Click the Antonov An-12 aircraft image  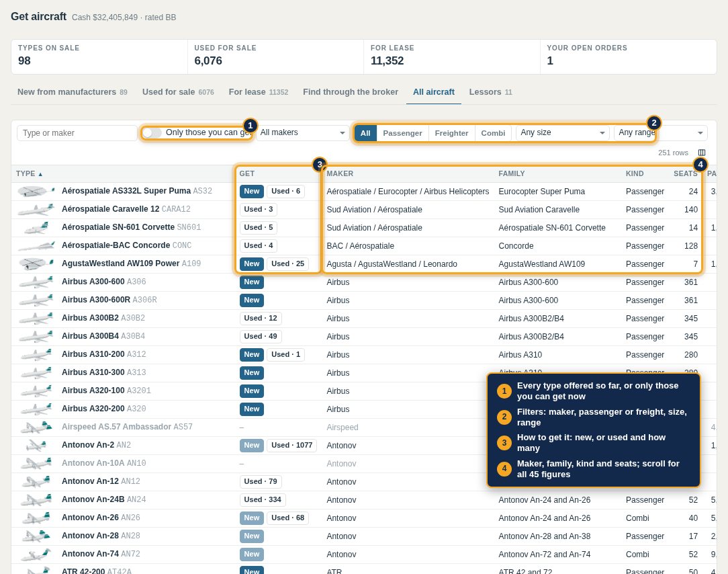[x=36, y=481]
